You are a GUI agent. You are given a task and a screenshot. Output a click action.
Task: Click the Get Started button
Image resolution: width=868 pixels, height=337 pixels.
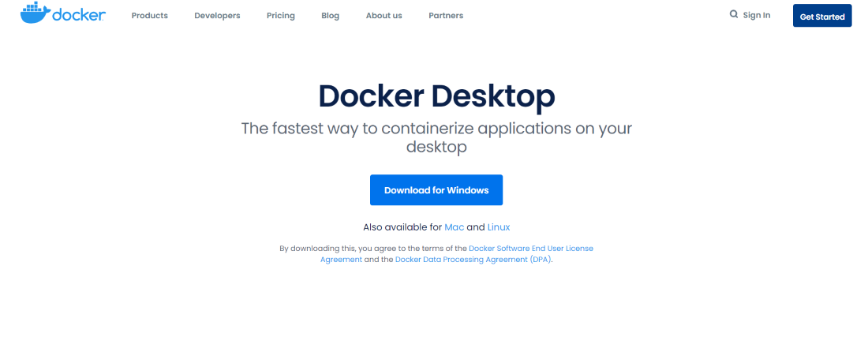click(822, 16)
